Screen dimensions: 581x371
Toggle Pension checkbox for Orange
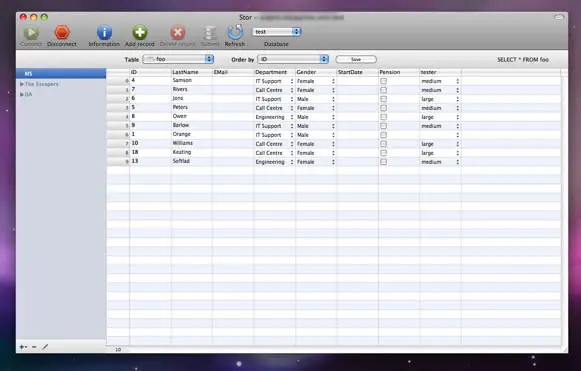[x=384, y=135]
